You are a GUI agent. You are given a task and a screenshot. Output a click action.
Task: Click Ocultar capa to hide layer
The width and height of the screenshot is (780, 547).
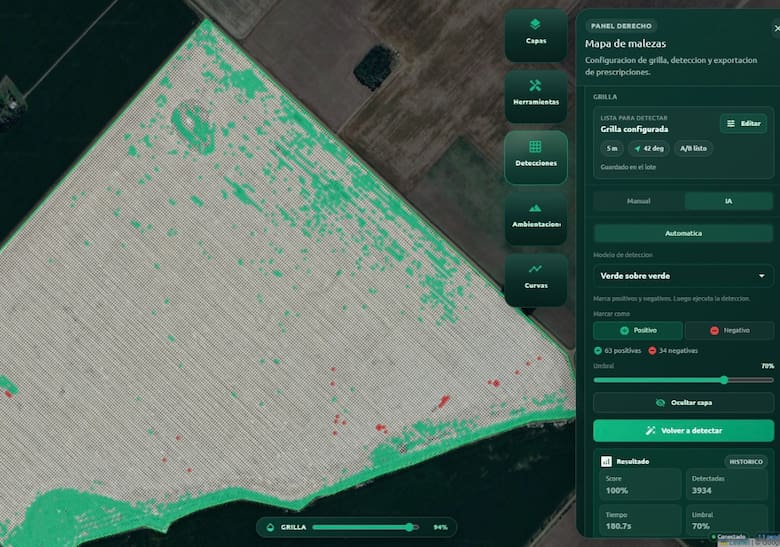point(683,402)
